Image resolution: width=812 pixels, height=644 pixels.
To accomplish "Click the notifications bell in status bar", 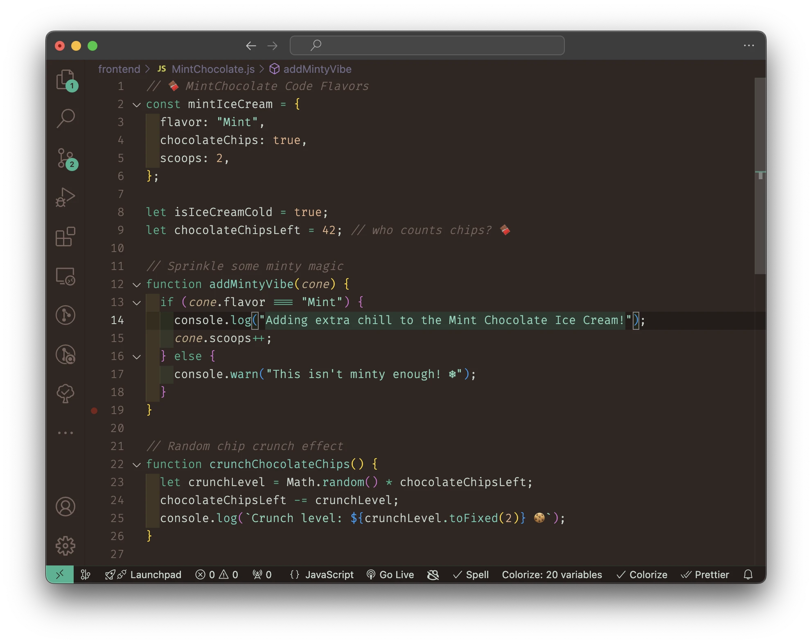I will click(x=748, y=575).
